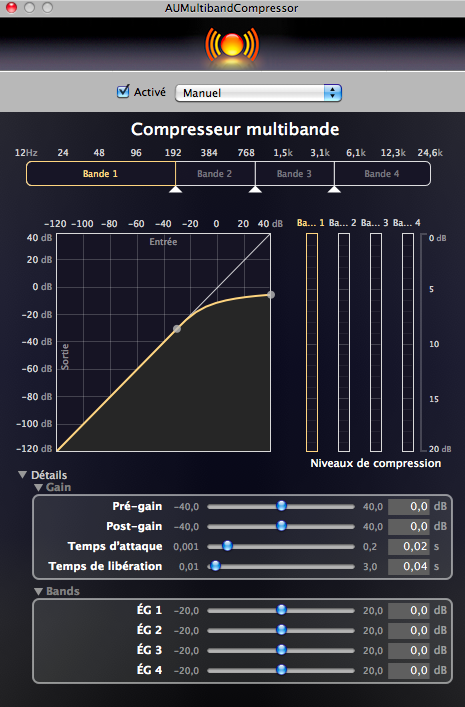Select crossover marker between Bande 1 and 2
The width and height of the screenshot is (465, 707).
(175, 189)
